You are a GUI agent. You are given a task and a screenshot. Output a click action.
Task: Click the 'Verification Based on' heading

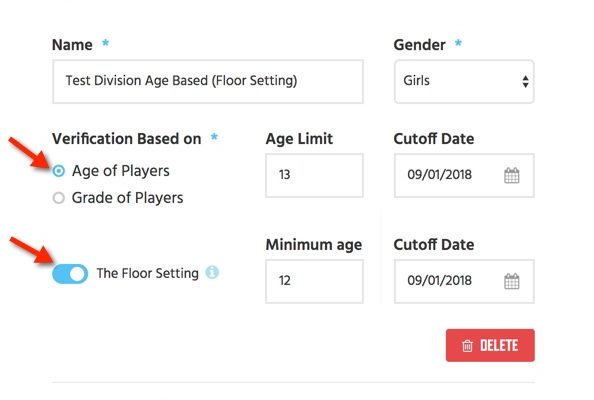point(127,139)
